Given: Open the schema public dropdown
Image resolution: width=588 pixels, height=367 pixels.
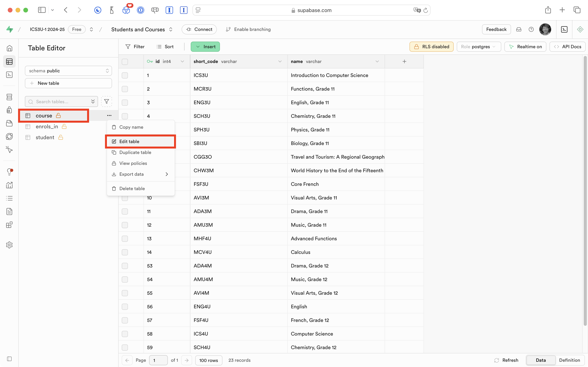Looking at the screenshot, I should tap(68, 71).
